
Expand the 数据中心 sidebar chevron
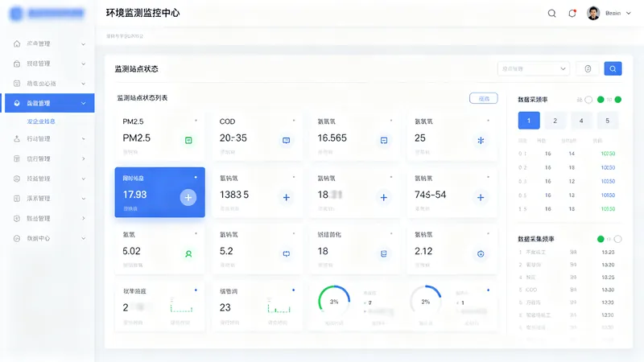pos(84,238)
